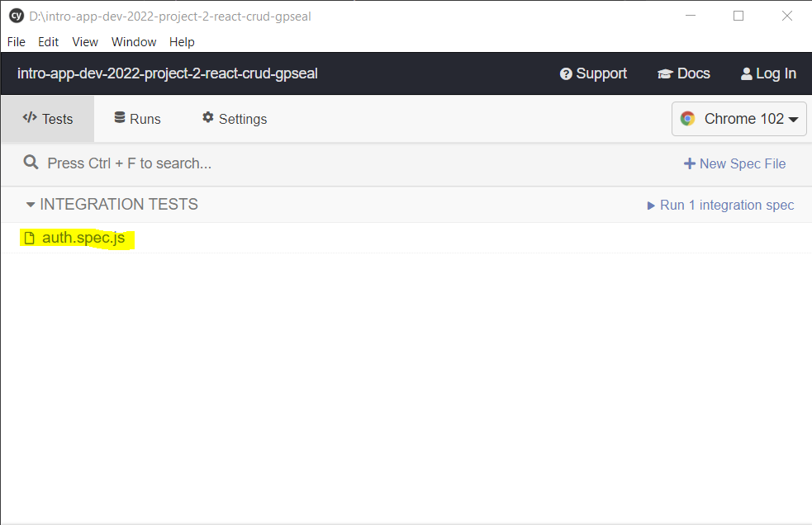Click the Runs stack icon
This screenshot has height=525, width=812.
tap(118, 118)
